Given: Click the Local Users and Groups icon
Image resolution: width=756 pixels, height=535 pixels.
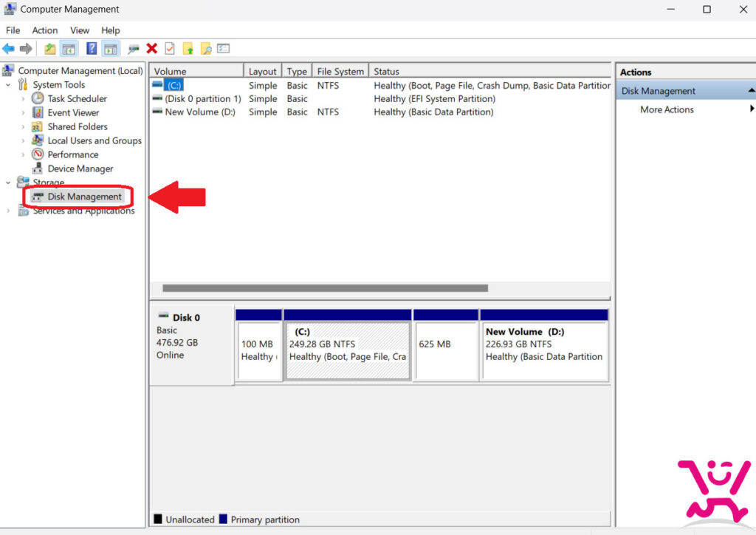Looking at the screenshot, I should click(38, 140).
